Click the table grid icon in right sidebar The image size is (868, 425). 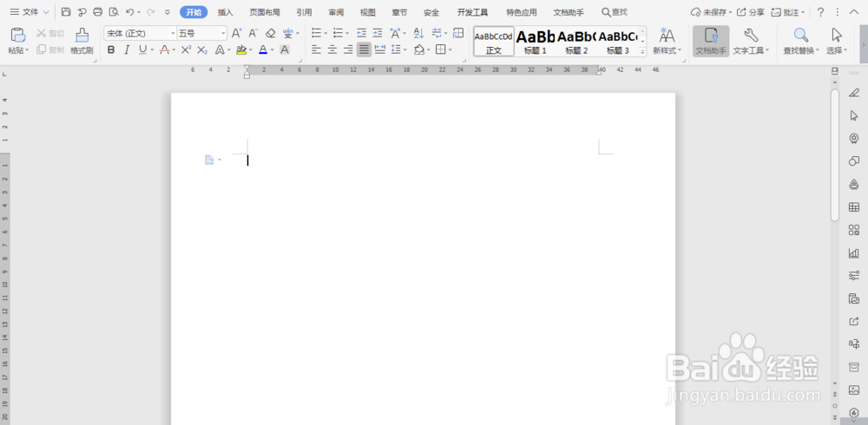854,207
